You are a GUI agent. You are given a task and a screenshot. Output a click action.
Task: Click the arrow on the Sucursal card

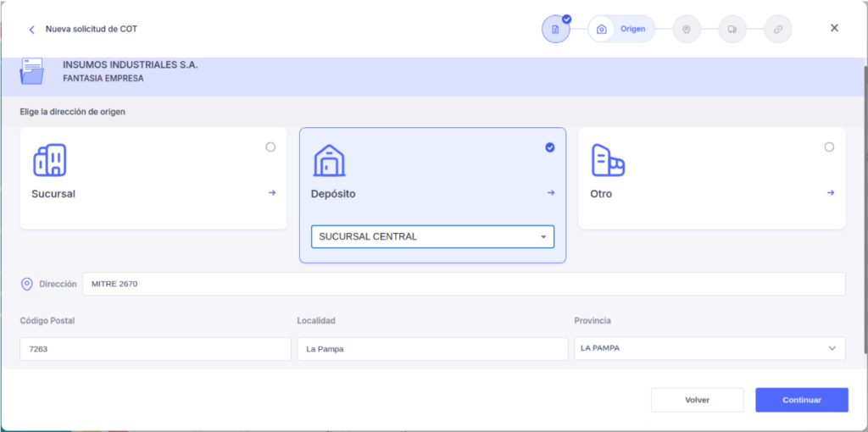pos(272,192)
